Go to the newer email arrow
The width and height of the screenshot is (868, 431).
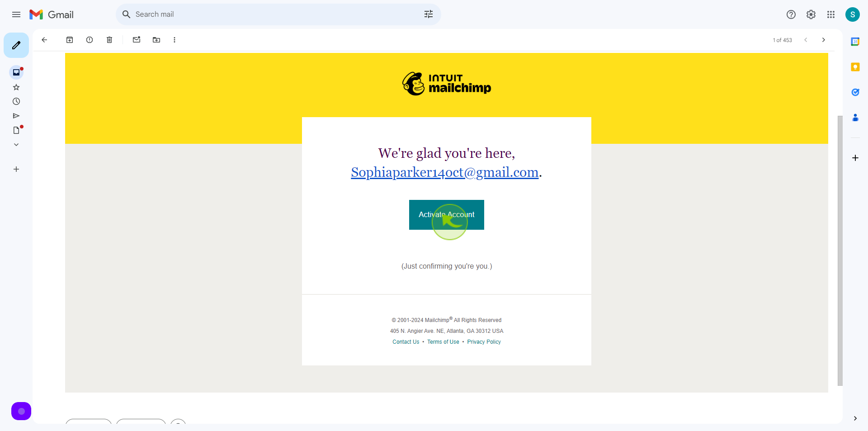tap(806, 40)
